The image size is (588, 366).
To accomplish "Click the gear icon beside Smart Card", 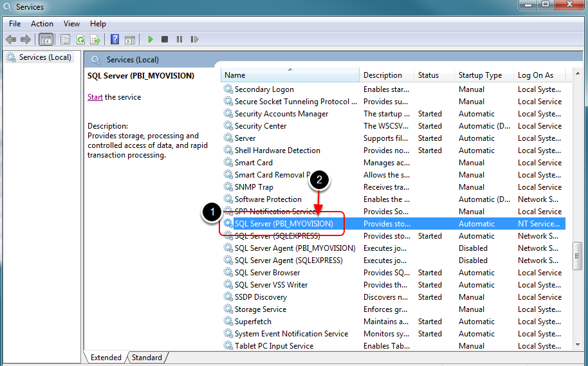I will coord(228,162).
